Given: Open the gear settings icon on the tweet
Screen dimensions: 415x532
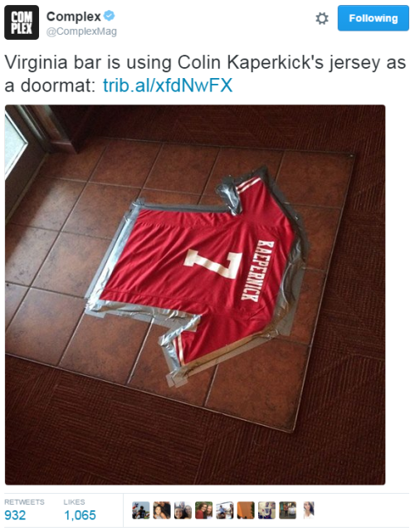Looking at the screenshot, I should point(322,18).
